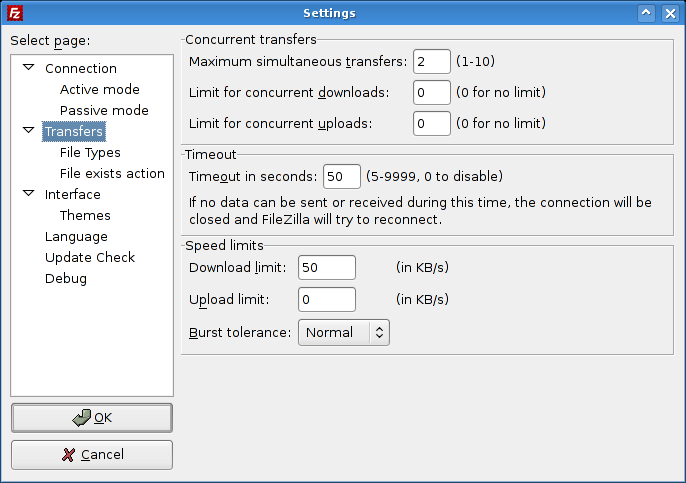Image resolution: width=686 pixels, height=483 pixels.
Task: Click the Download limit input field
Action: click(327, 268)
